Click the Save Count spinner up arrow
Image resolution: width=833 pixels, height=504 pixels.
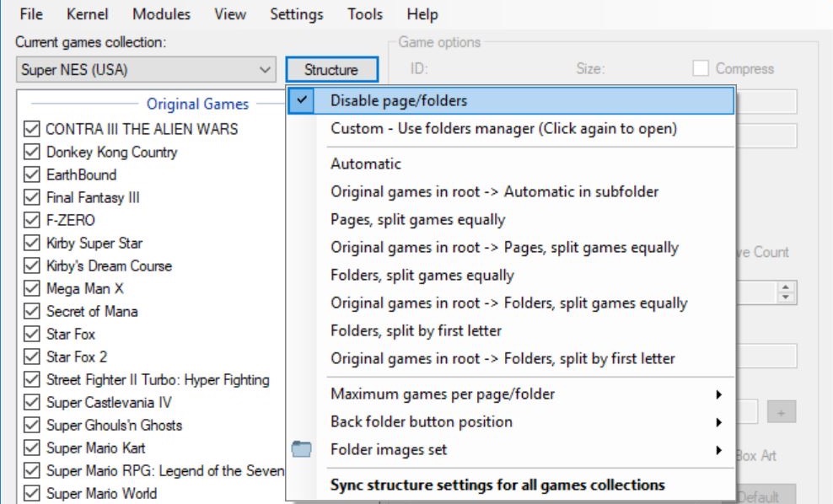tap(786, 287)
